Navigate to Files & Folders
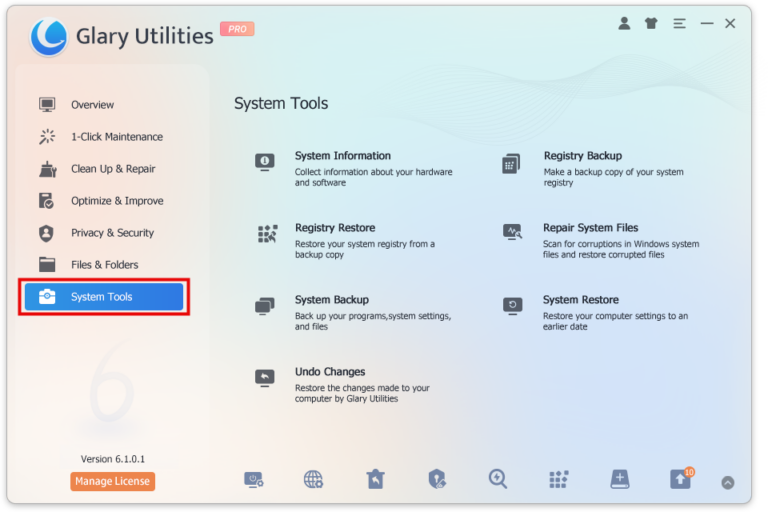The height and width of the screenshot is (512, 768). [104, 265]
